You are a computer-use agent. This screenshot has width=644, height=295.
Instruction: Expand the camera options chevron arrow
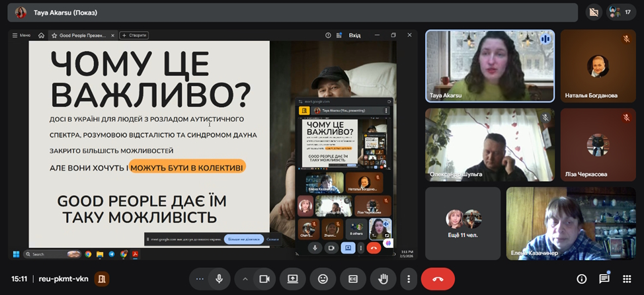(245, 279)
